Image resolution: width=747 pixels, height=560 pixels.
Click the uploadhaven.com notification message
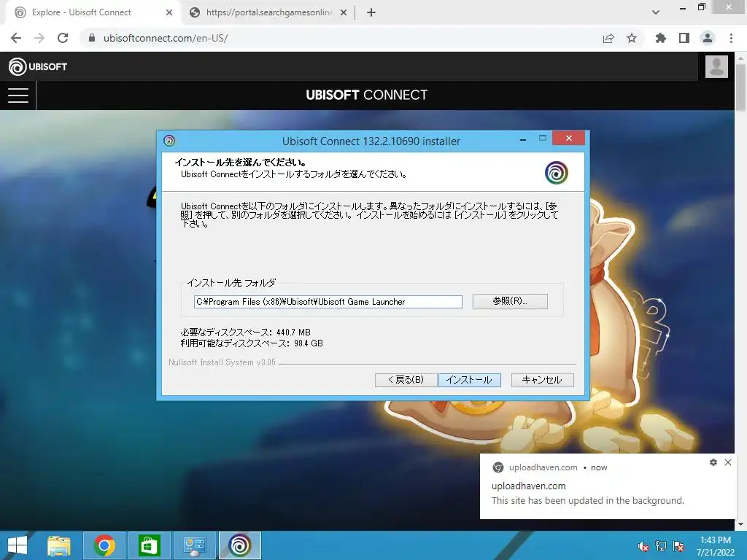point(587,500)
